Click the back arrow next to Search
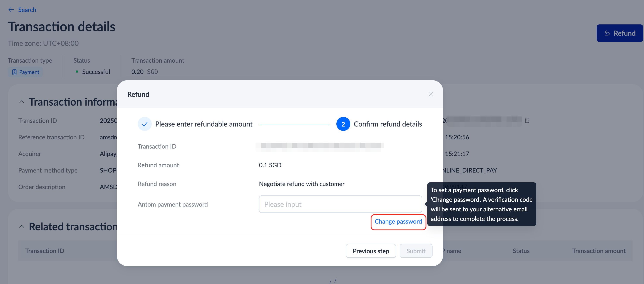644x284 pixels. [x=11, y=10]
